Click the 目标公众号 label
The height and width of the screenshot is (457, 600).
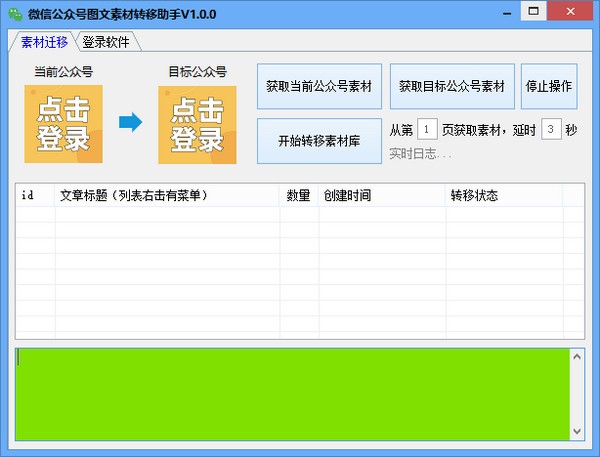click(197, 72)
